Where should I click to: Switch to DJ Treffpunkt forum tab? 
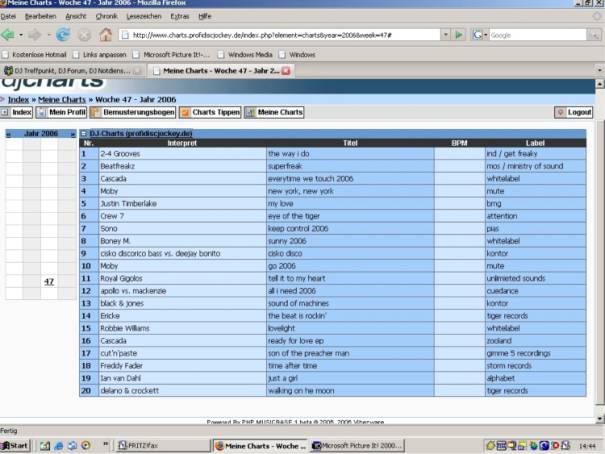pyautogui.click(x=73, y=71)
